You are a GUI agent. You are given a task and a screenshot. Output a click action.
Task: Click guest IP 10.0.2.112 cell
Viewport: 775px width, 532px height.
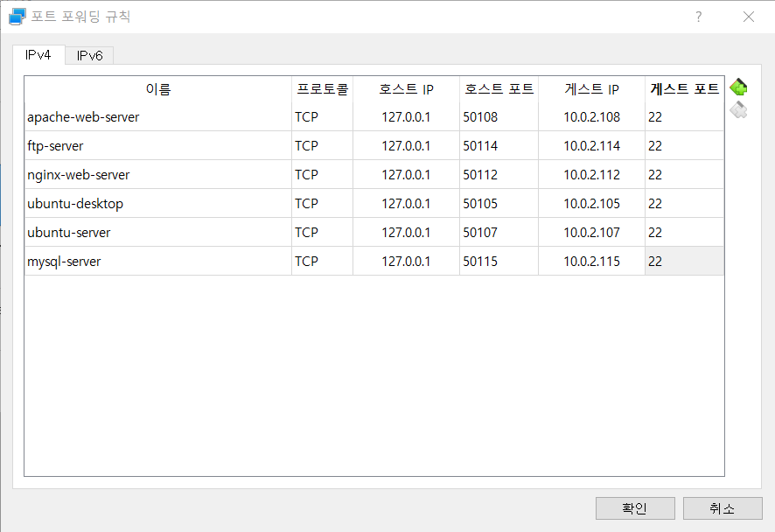591,174
